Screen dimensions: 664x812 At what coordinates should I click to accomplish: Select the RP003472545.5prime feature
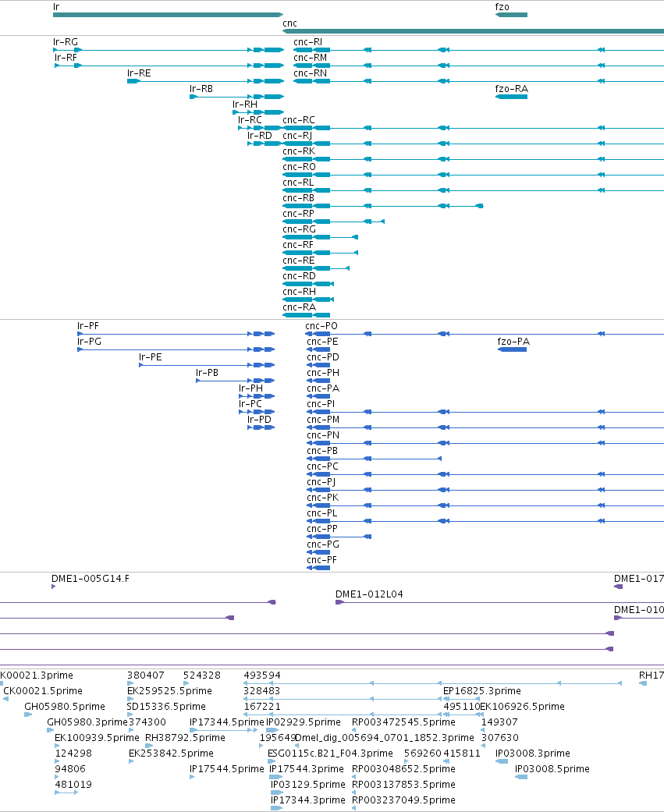tap(353, 730)
